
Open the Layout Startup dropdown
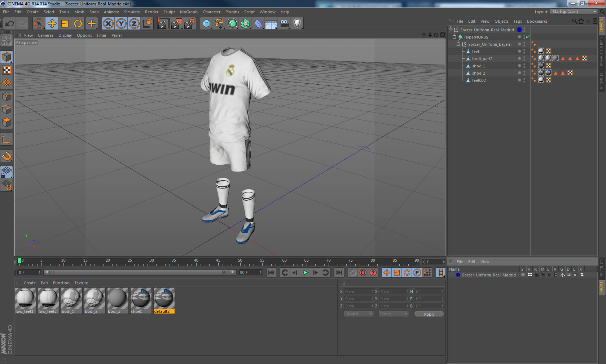pyautogui.click(x=574, y=12)
